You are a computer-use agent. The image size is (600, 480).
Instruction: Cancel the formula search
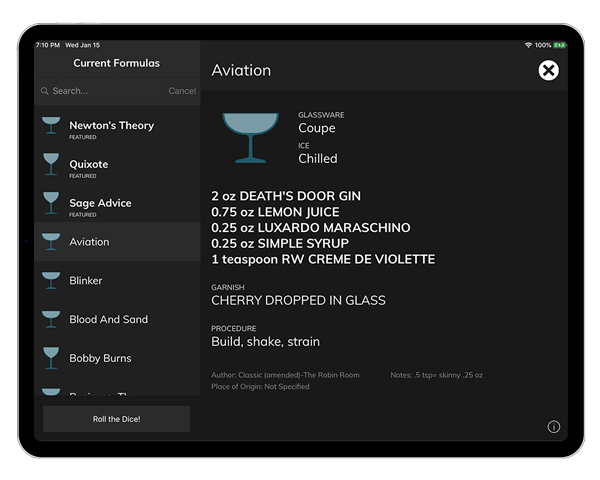click(182, 91)
